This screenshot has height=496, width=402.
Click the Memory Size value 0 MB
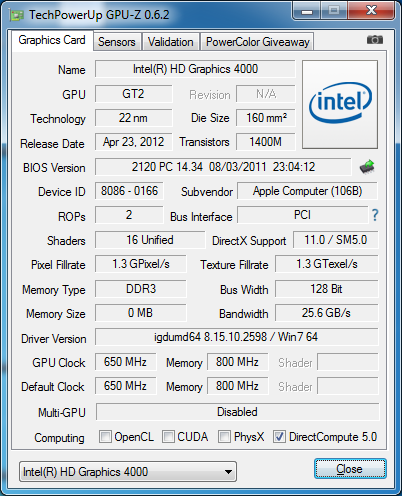[141, 313]
